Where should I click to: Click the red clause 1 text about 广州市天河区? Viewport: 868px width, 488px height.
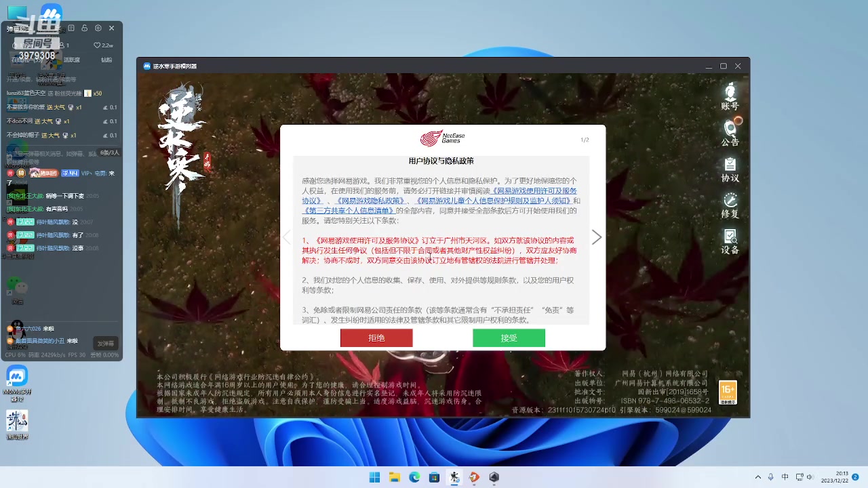tap(439, 250)
